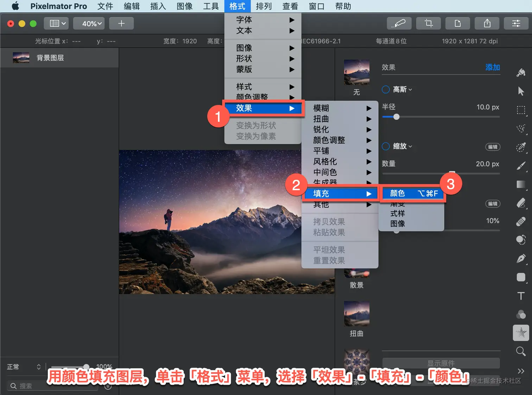
Task: Click 添加 to add an effect
Action: (493, 67)
